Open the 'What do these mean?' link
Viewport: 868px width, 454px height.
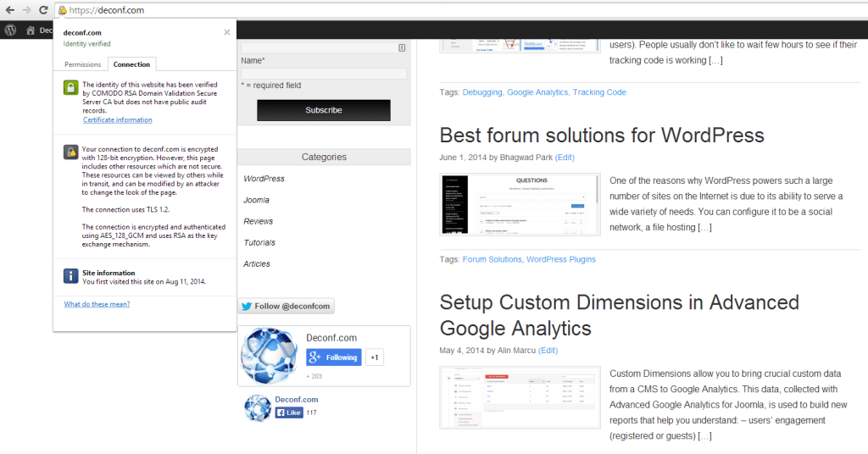point(97,304)
